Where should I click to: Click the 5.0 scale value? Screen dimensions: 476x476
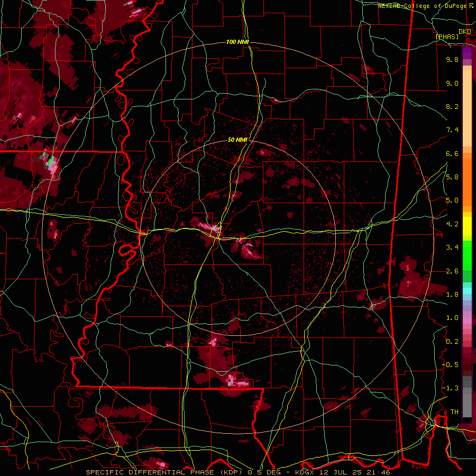pyautogui.click(x=452, y=200)
